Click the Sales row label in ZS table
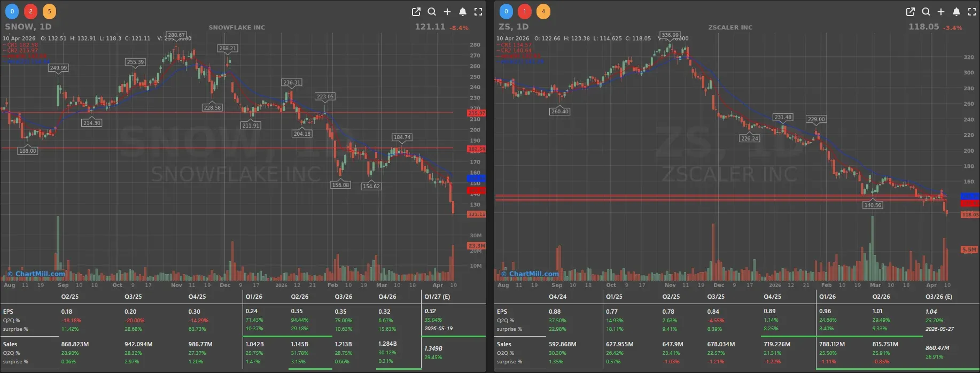Image resolution: width=980 pixels, height=373 pixels. click(504, 344)
